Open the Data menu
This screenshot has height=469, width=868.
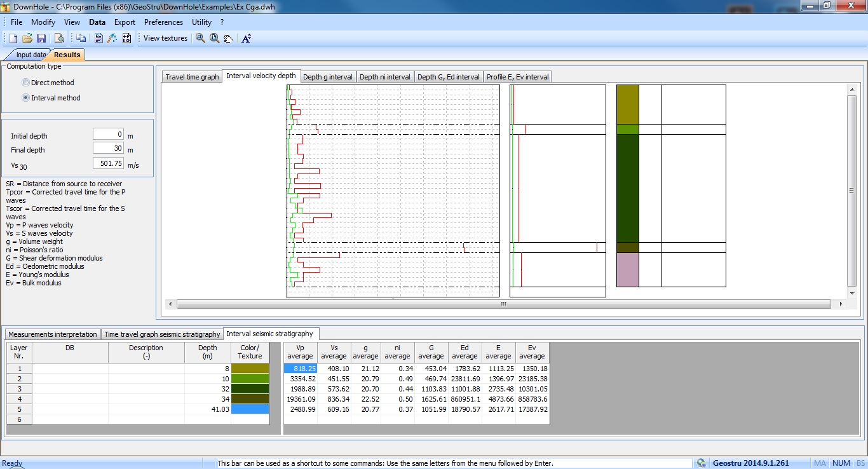(x=97, y=22)
